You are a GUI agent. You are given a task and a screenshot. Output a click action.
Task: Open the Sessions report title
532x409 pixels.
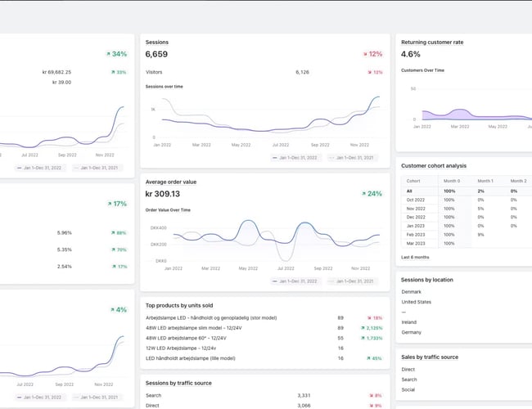(x=157, y=43)
